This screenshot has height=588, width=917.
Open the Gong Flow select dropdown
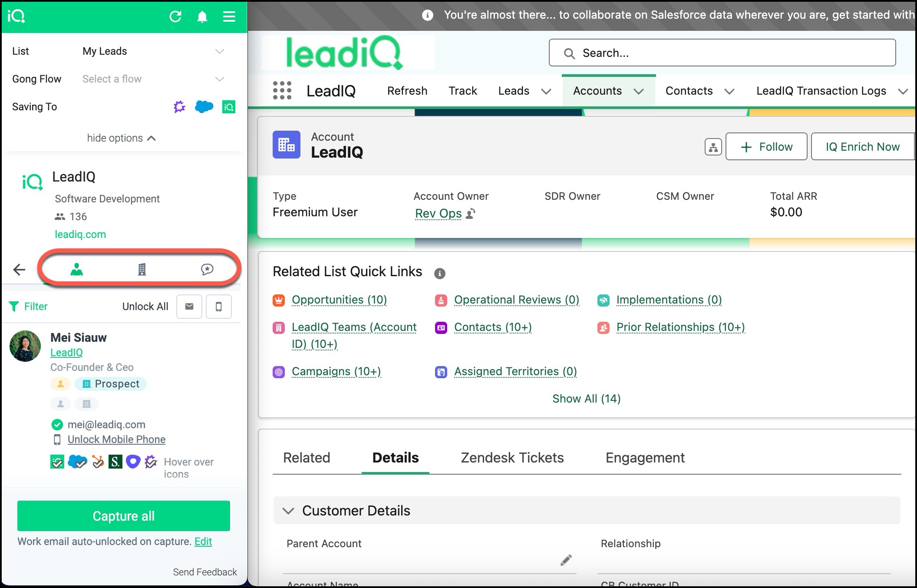click(153, 79)
